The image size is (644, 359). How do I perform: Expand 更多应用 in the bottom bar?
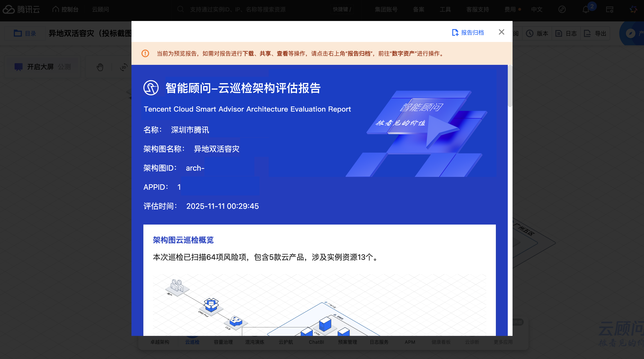(503, 342)
